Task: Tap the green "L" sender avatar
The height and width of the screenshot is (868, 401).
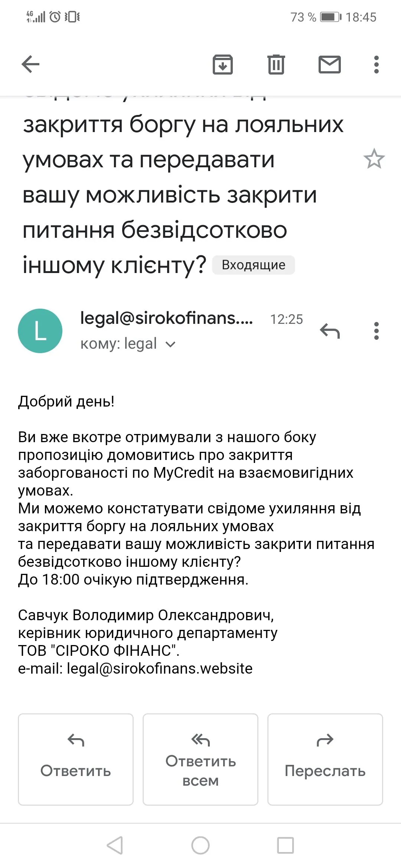Action: 40,331
